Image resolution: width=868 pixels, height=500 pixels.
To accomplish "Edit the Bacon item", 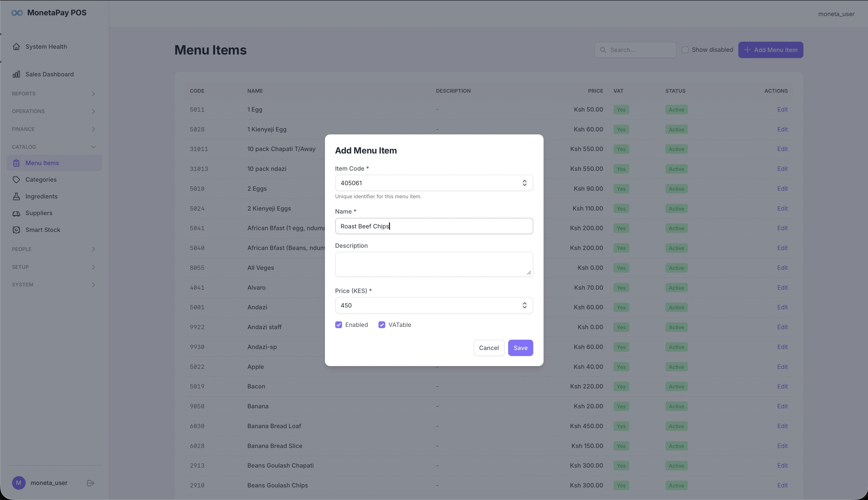I will (x=783, y=387).
